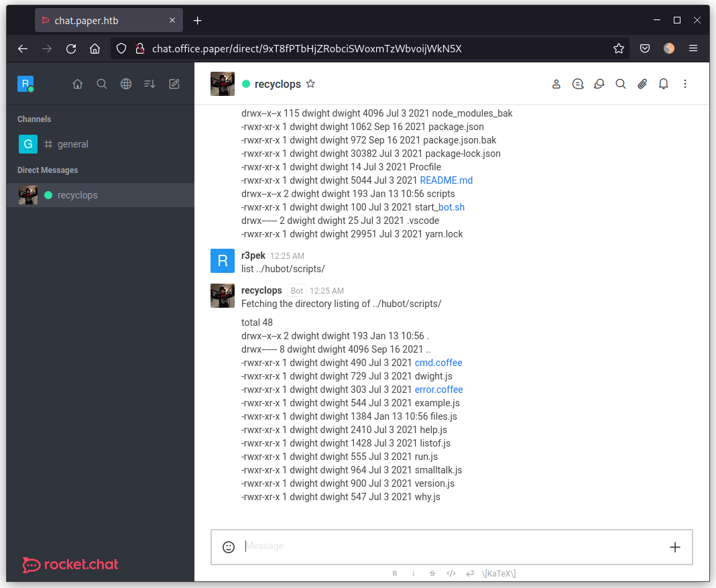Click the rocket.chat logo
This screenshot has height=588, width=716.
point(69,564)
